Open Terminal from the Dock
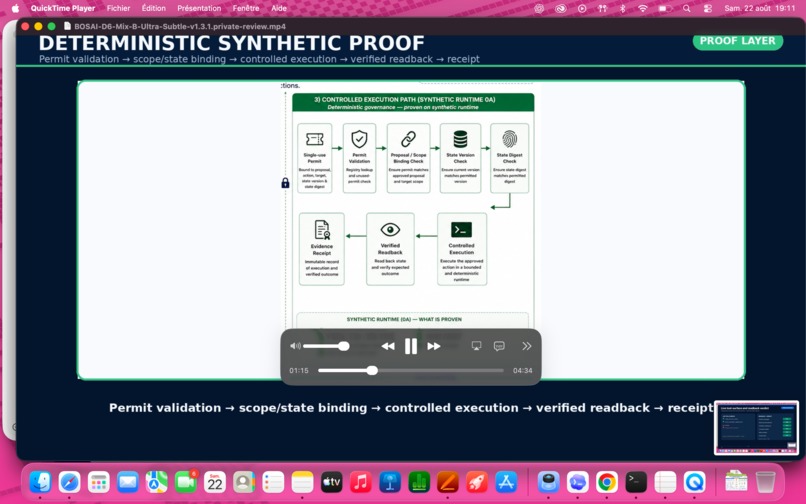 coord(636,482)
